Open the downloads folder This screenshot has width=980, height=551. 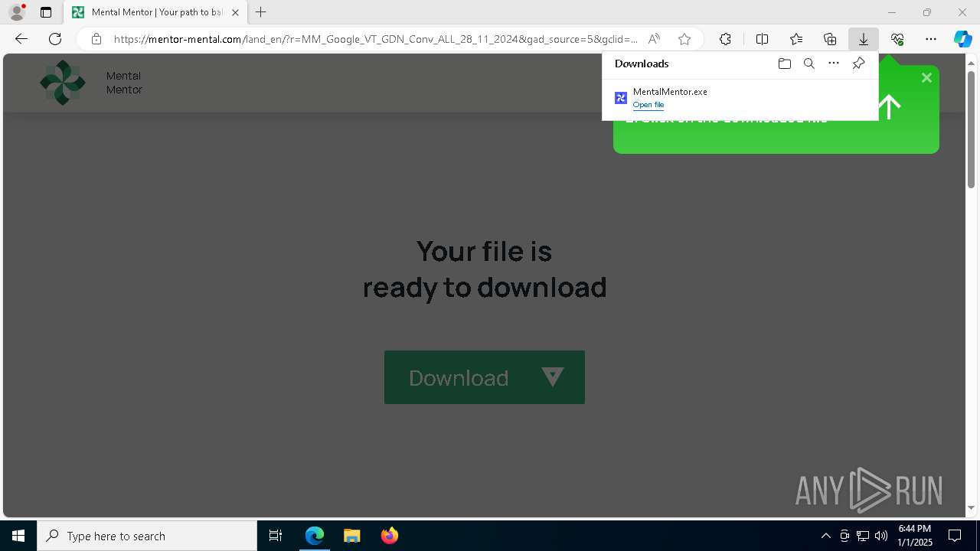[784, 64]
